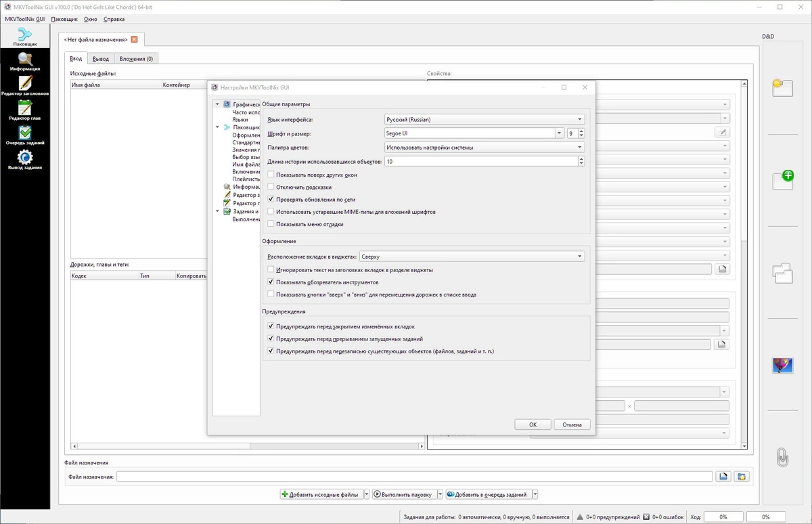Open the 'Окно' menu
Image resolution: width=812 pixels, height=524 pixels.
tap(91, 19)
